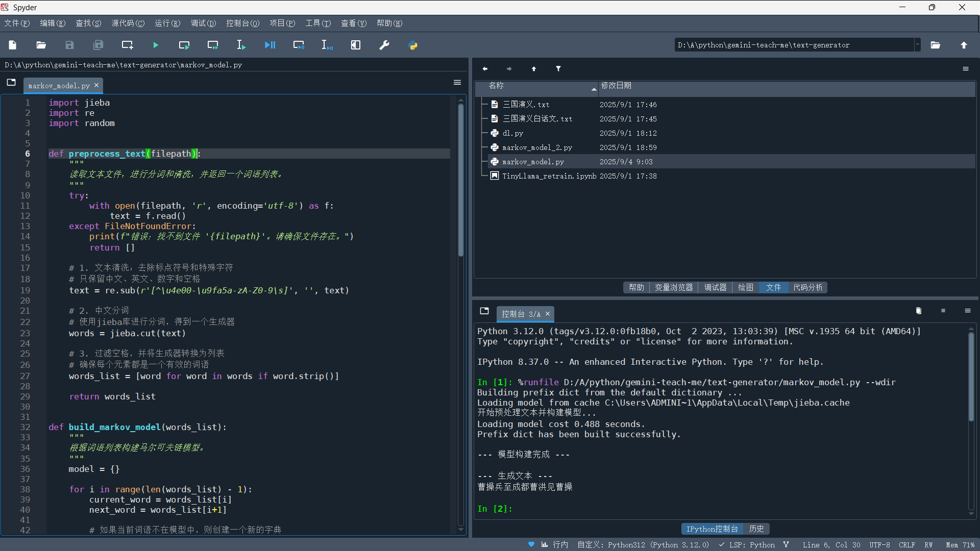Click the run current cell icon
The image size is (980, 551).
point(184,45)
